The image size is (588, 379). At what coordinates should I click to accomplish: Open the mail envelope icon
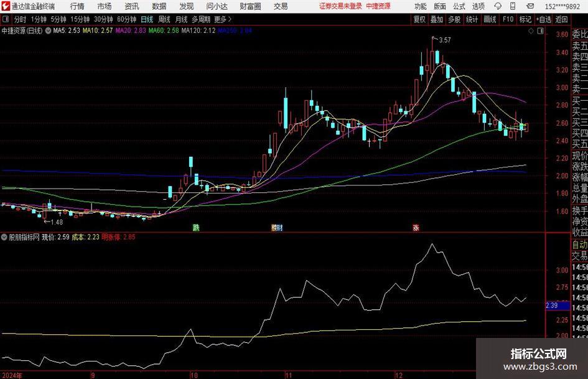[x=530, y=6]
